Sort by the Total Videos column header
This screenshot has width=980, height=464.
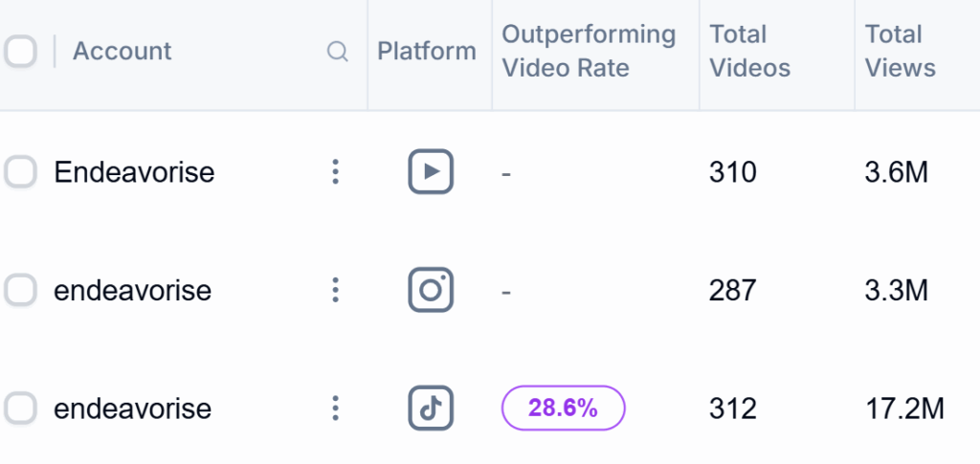point(750,52)
